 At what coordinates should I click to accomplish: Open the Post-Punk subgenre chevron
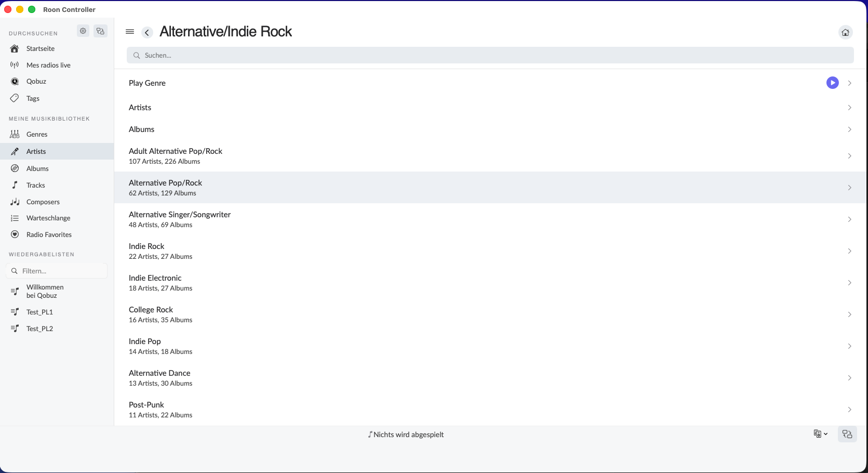point(849,410)
